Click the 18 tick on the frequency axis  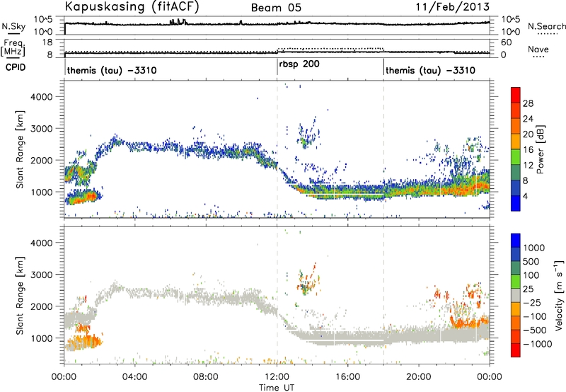pyautogui.click(x=47, y=42)
